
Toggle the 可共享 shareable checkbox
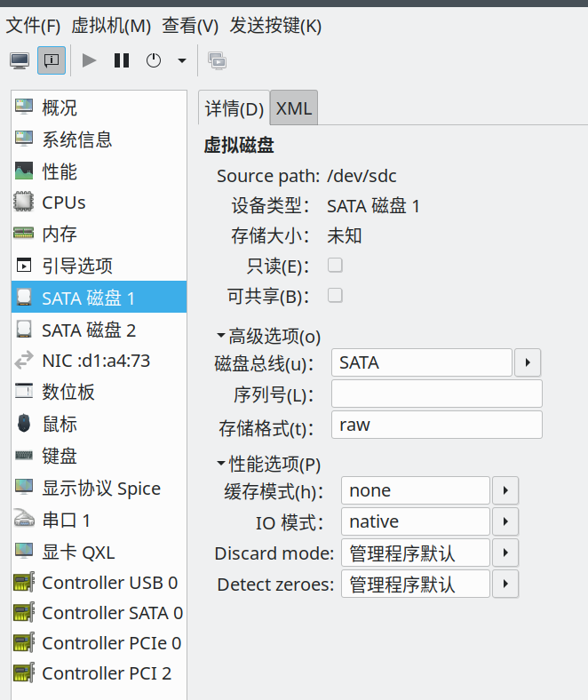(x=335, y=296)
